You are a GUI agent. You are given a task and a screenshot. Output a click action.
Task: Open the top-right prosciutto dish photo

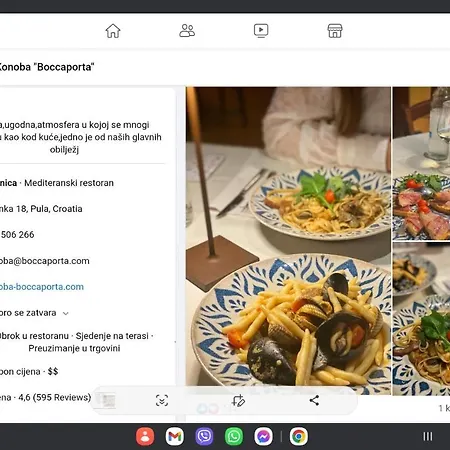pos(421,163)
